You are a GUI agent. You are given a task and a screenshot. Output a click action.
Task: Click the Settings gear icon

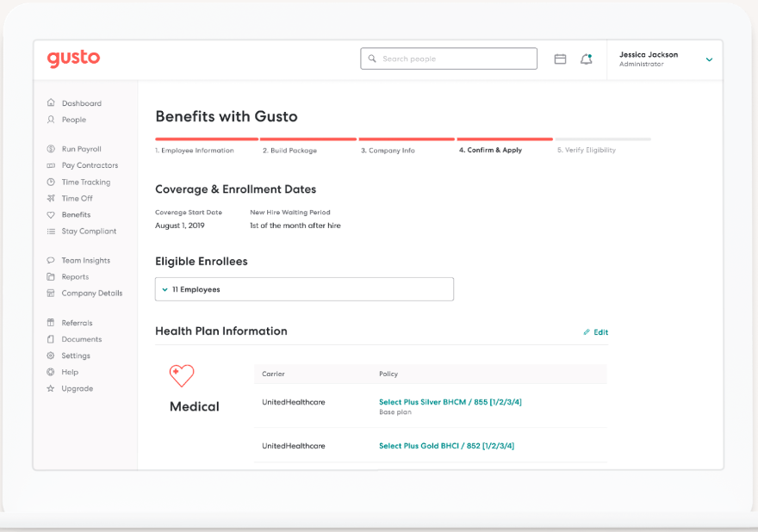pyautogui.click(x=51, y=356)
